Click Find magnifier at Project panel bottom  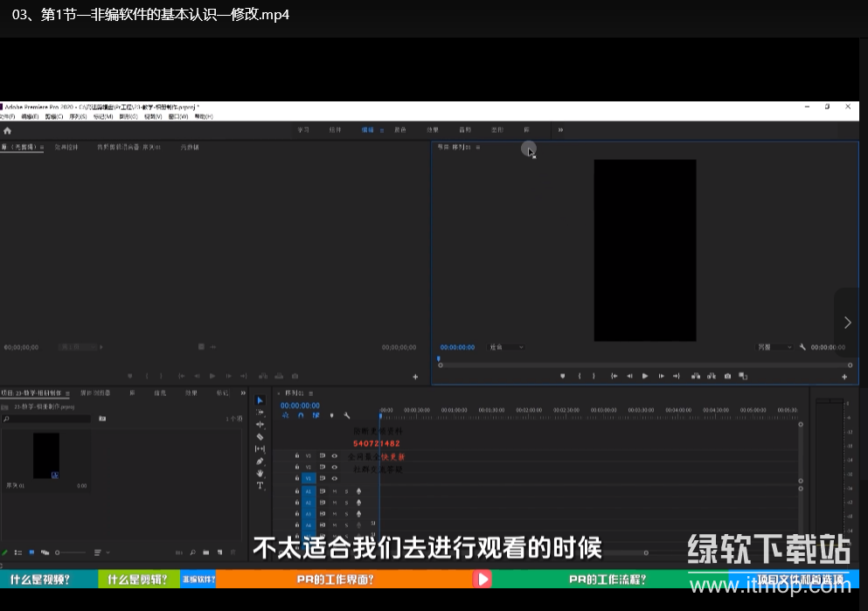coord(192,552)
